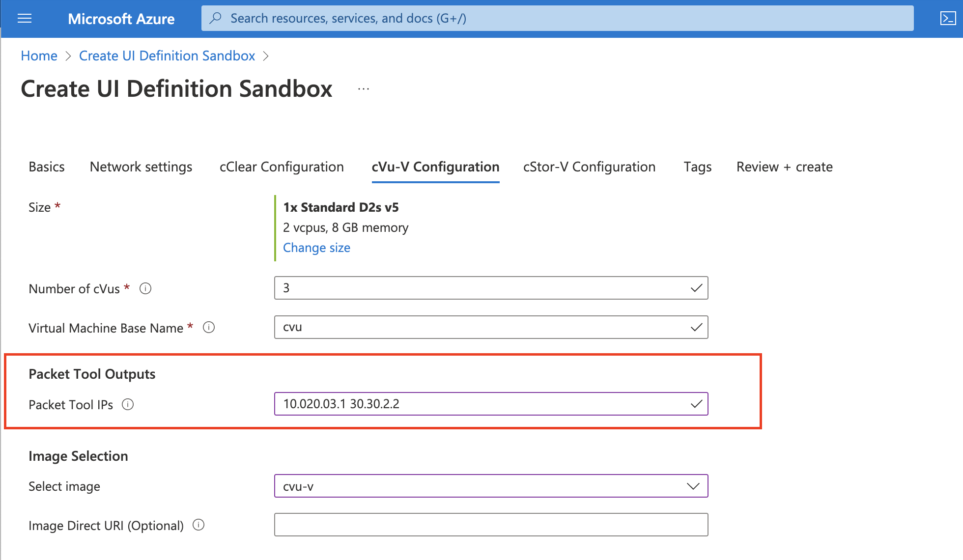Show info for Virtual Machine Base Name
Screen dimensions: 963x560
[x=209, y=328]
